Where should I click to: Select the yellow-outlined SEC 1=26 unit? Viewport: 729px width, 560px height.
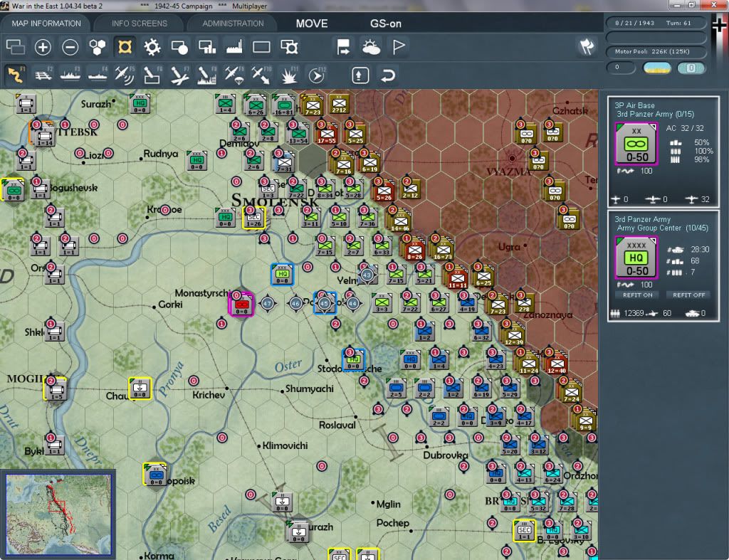(x=254, y=218)
